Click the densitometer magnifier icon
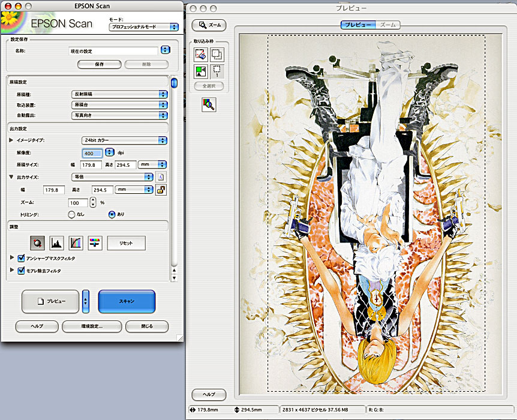 [x=209, y=105]
